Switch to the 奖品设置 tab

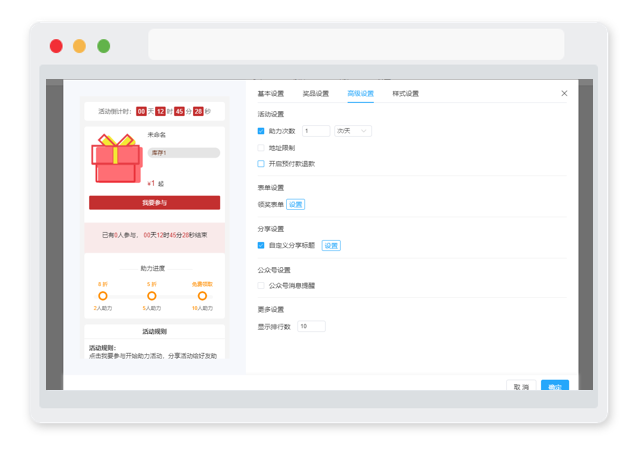pyautogui.click(x=316, y=94)
